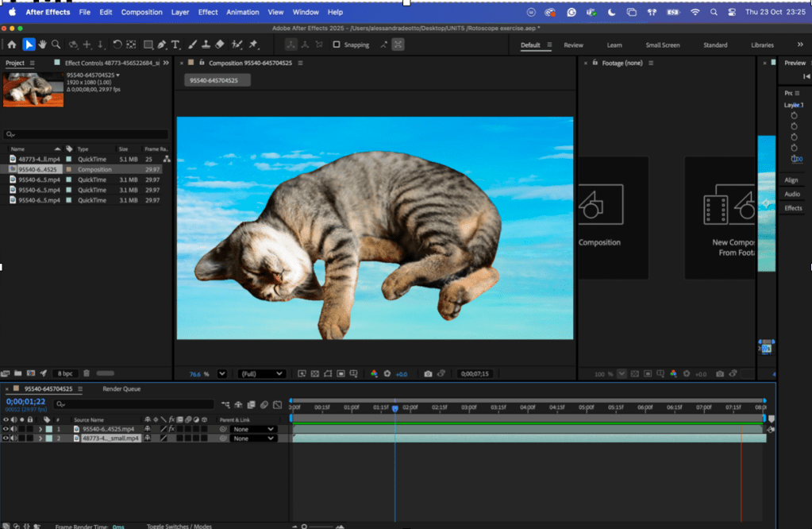
Task: Select the Eraser tool
Action: [x=220, y=44]
